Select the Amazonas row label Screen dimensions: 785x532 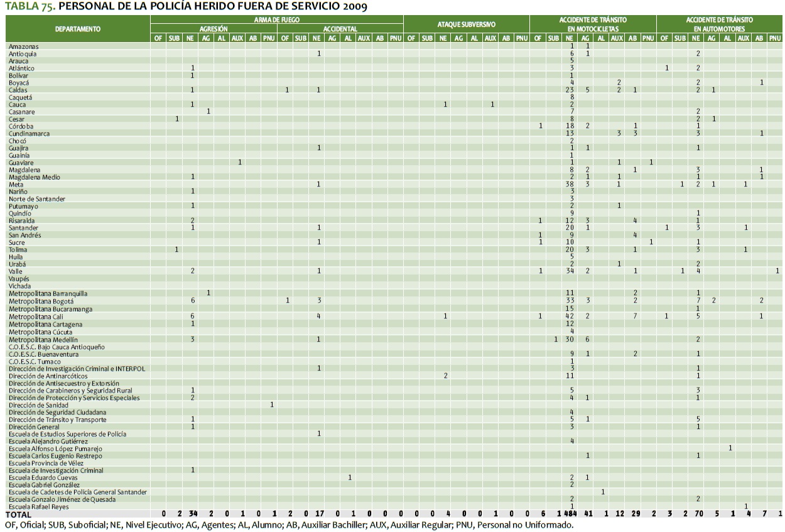[23, 46]
